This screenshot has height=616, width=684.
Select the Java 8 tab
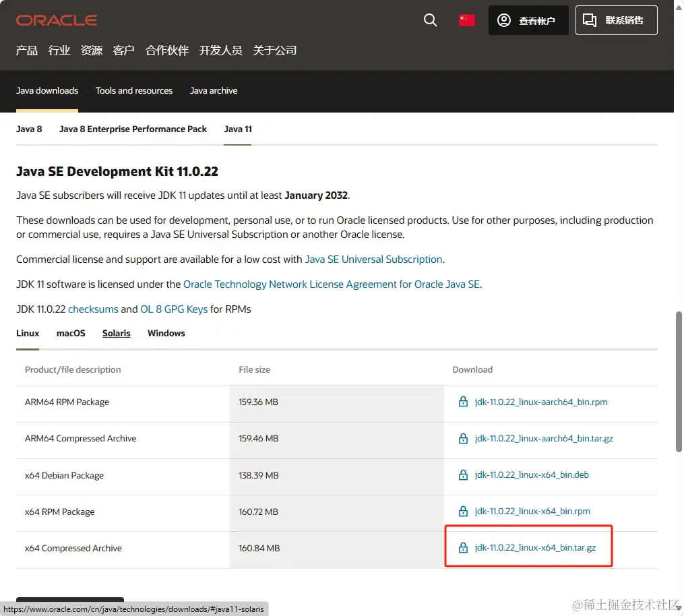point(29,129)
